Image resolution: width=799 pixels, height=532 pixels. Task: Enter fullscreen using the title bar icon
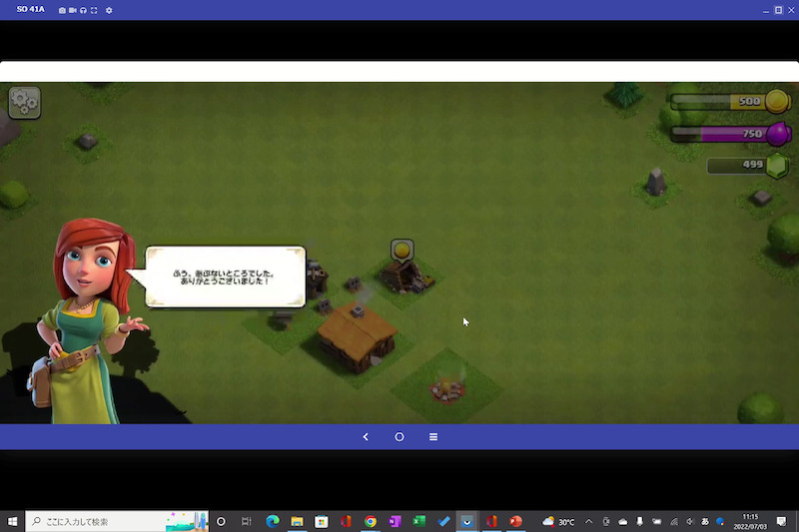tap(94, 10)
